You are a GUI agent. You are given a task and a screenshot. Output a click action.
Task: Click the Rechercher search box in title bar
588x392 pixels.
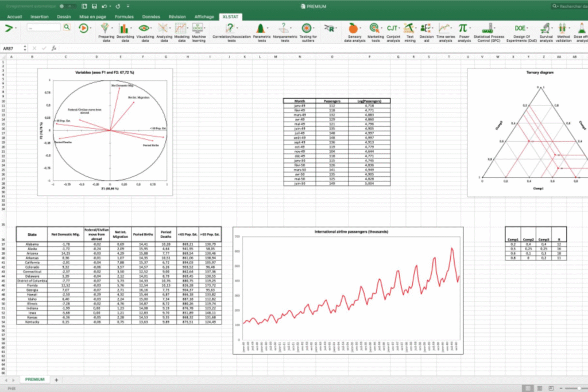(569, 6)
